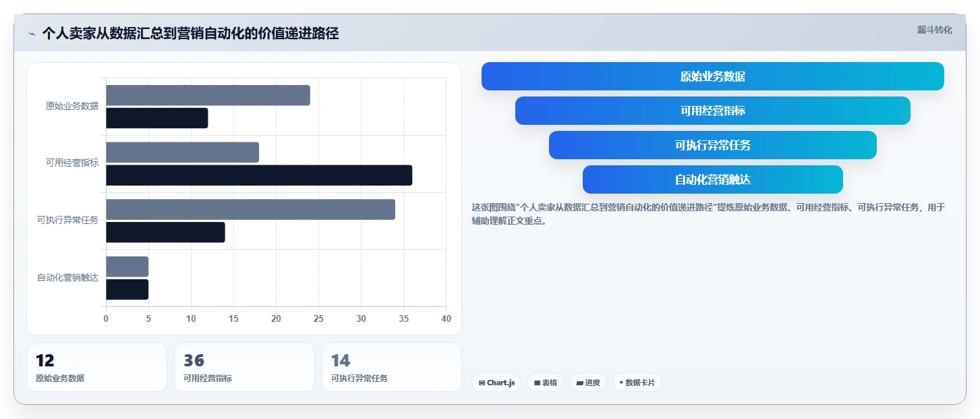
Task: Click the description paragraph under the funnel
Action: pyautogui.click(x=708, y=214)
